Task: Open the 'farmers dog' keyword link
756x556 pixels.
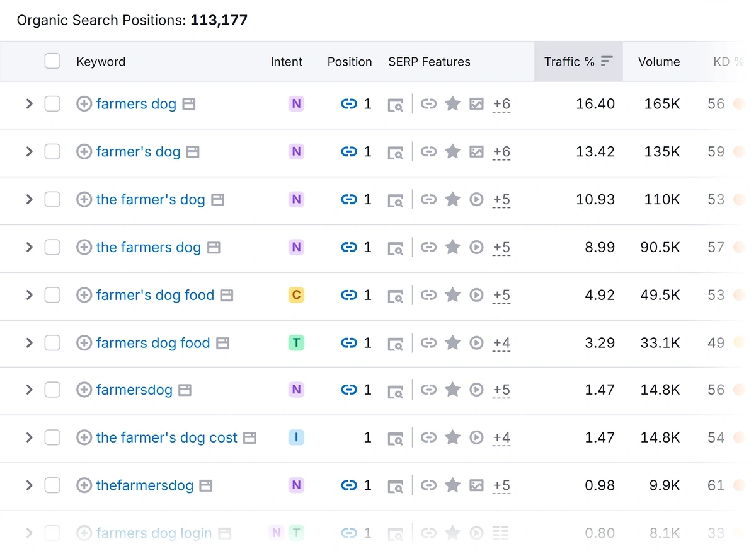Action: click(136, 104)
